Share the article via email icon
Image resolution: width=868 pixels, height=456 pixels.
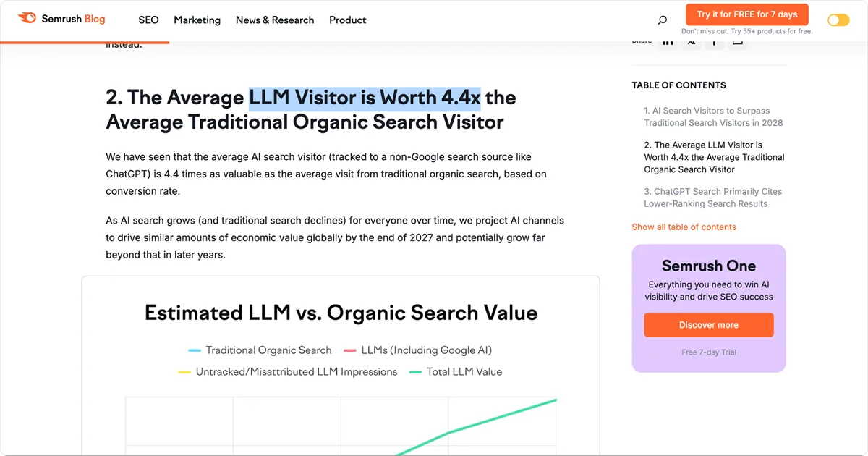[x=737, y=41]
